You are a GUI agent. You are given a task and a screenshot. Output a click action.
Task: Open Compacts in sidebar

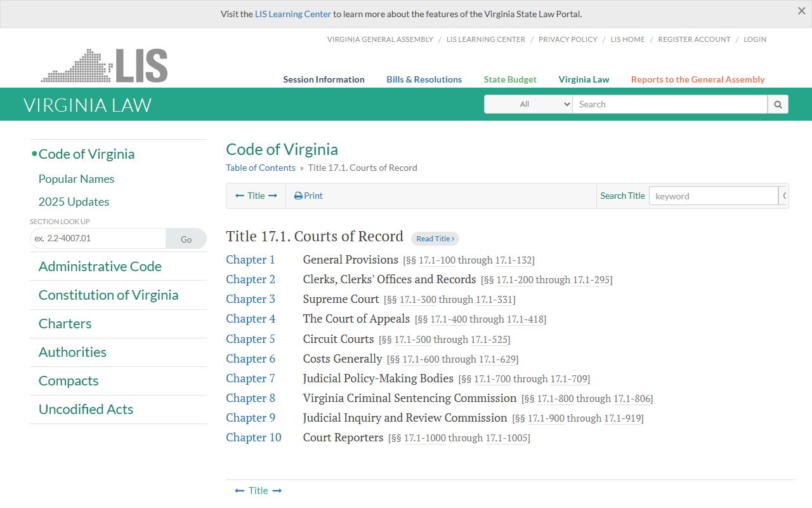[x=69, y=381]
